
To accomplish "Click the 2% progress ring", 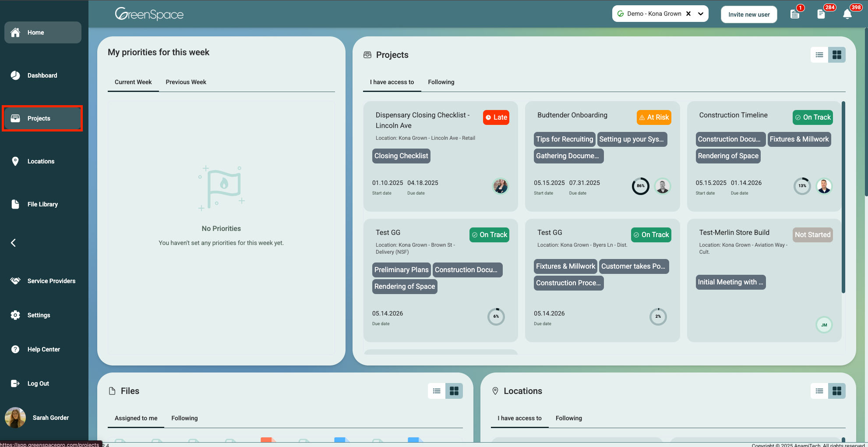I will tap(658, 317).
